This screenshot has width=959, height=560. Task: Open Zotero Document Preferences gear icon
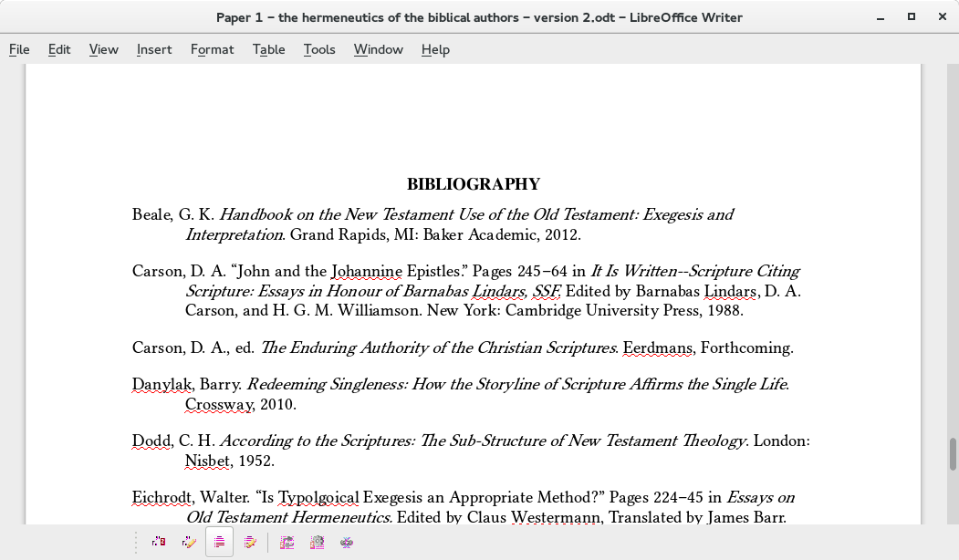[x=317, y=542]
